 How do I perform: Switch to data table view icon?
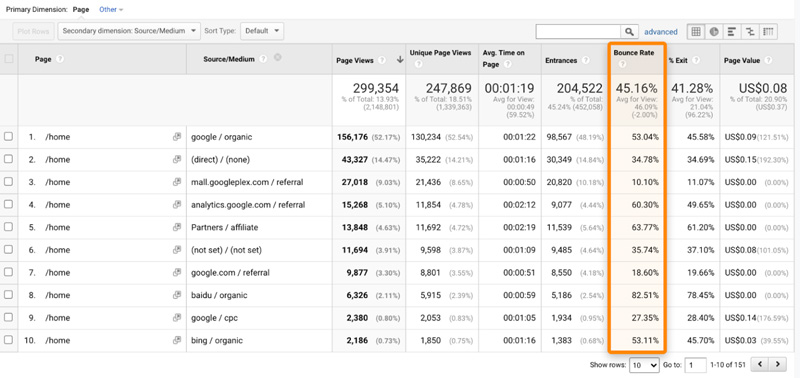[x=695, y=32]
